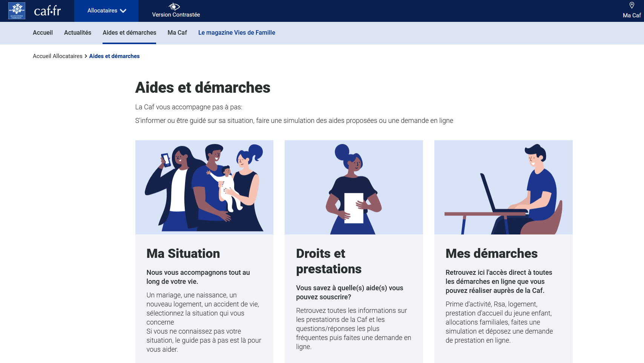Image resolution: width=644 pixels, height=363 pixels.
Task: Click the Accueil Allocataires breadcrumb link
Action: tap(57, 56)
